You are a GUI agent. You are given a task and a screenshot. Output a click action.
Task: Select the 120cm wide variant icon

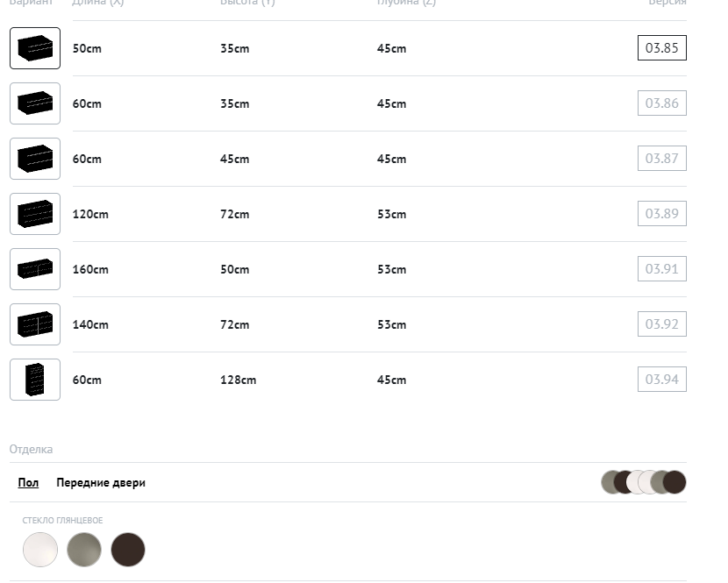(x=35, y=214)
